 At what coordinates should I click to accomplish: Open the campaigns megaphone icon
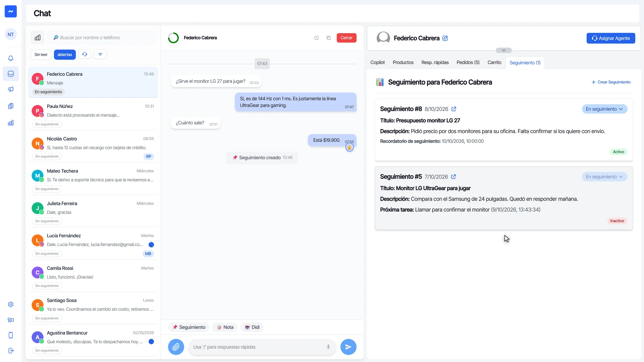(11, 89)
